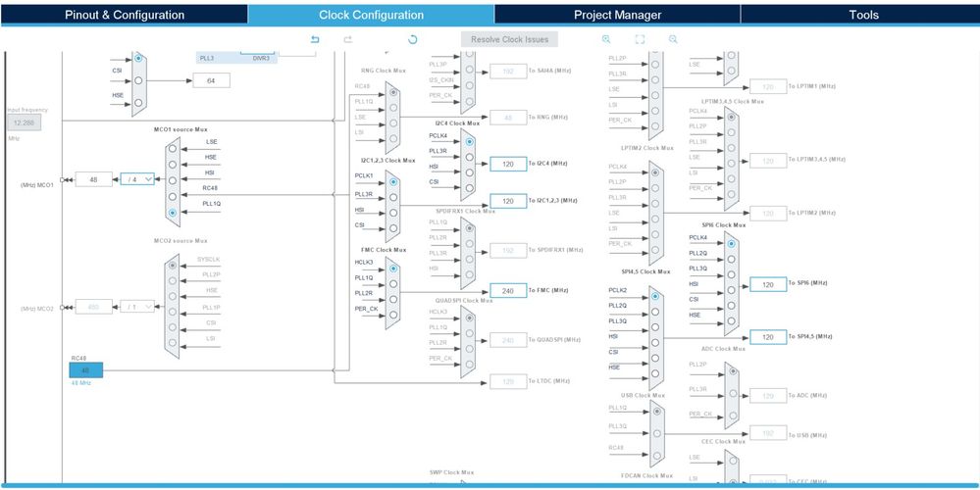Click the "MCO1 source Mux" label

(181, 129)
